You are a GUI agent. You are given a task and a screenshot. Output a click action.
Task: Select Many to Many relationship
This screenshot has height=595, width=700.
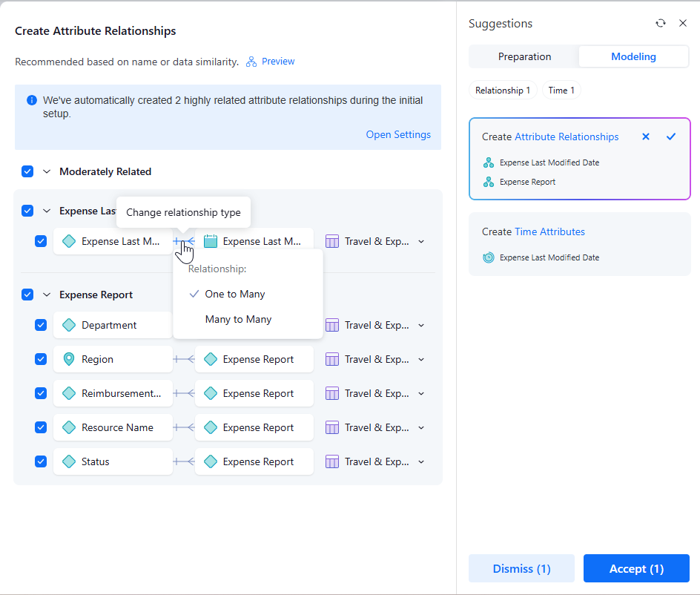click(x=238, y=319)
